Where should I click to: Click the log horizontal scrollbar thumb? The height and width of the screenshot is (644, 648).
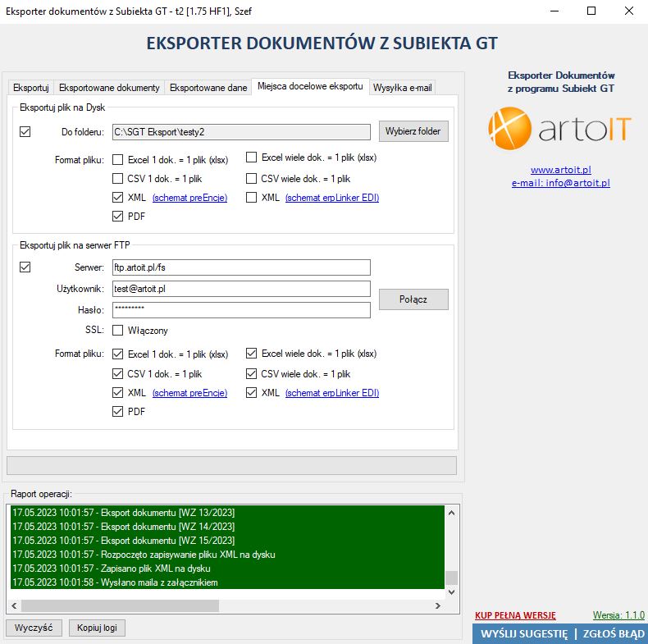pos(121,606)
